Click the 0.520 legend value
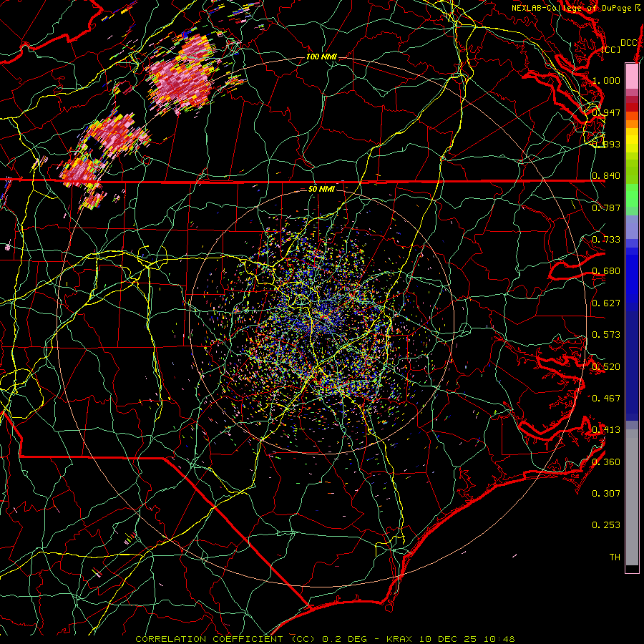The width and height of the screenshot is (644, 644). coord(606,367)
